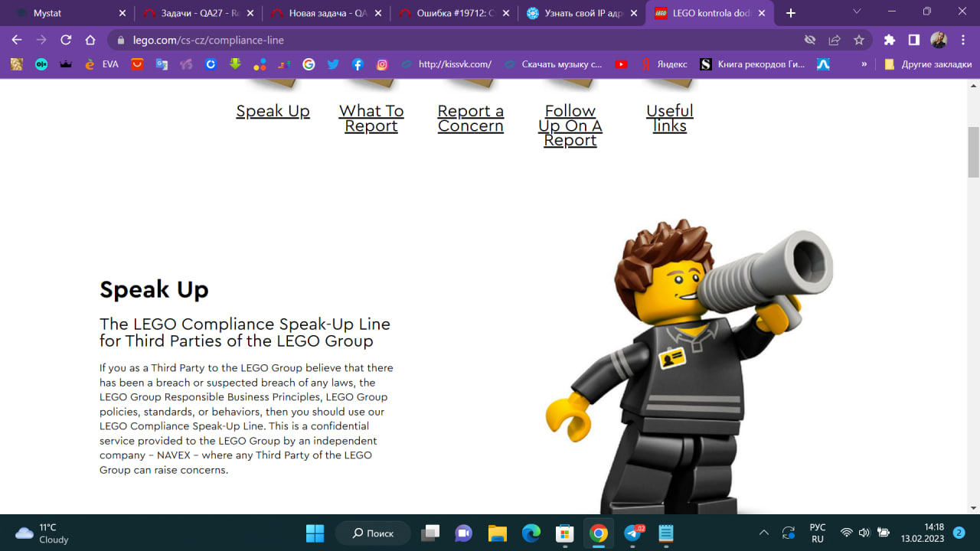980x551 pixels.
Task: Click the page vertical scrollbar thumb
Action: 973,151
